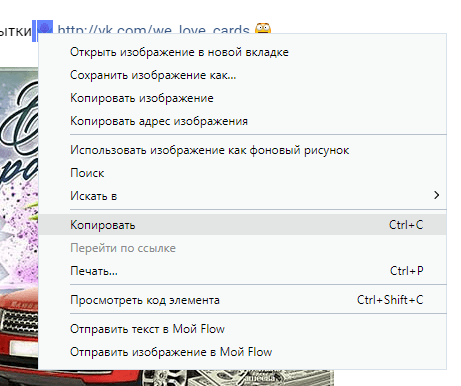Click 'Копировать адрес изображения' item
The width and height of the screenshot is (461, 386).
pos(242,121)
